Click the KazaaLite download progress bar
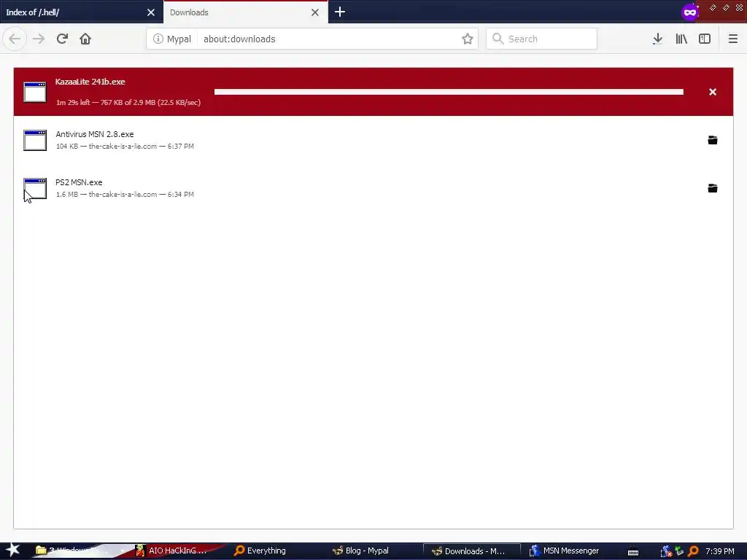 tap(449, 92)
